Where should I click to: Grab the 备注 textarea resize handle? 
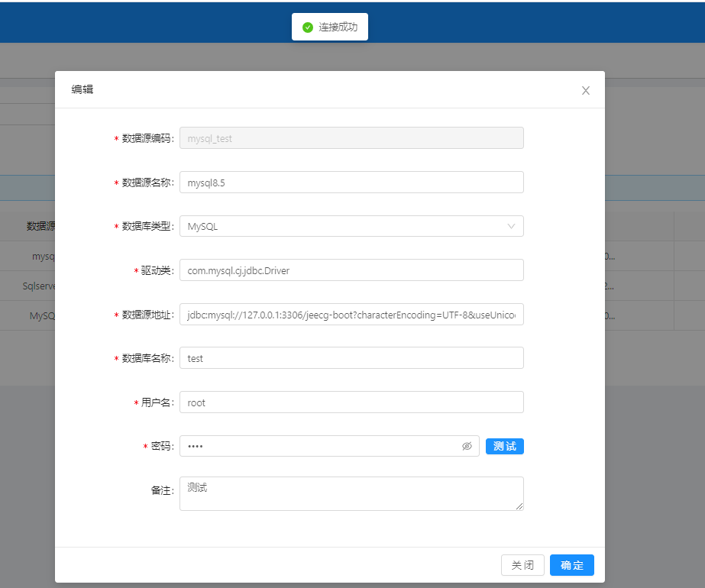(519, 506)
